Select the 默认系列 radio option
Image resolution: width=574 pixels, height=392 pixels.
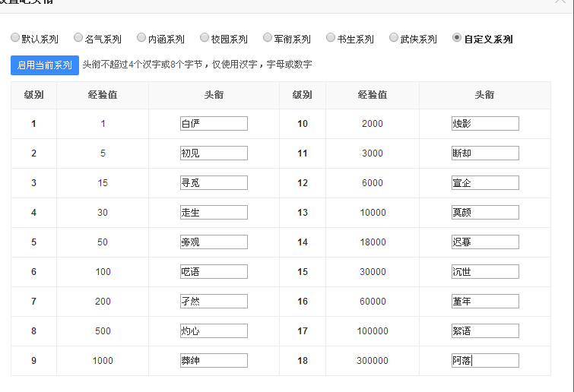[x=15, y=37]
